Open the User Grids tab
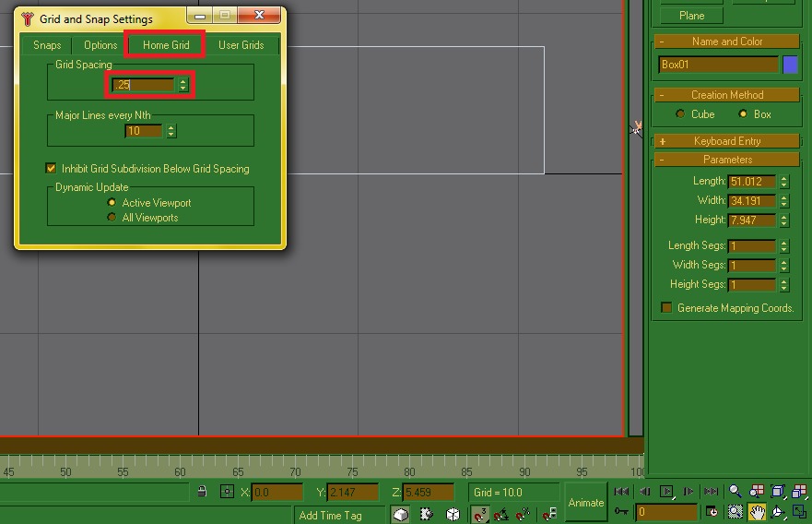The image size is (812, 524). coord(241,45)
